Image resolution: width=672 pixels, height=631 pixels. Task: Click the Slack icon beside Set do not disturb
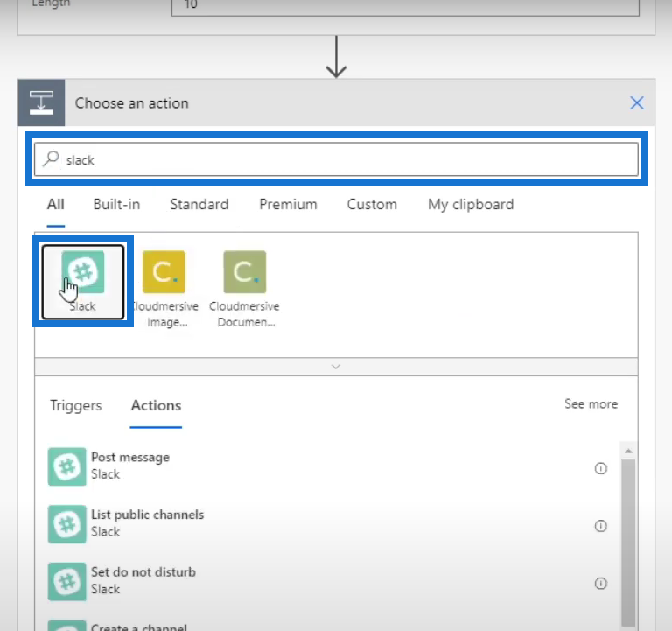(66, 582)
